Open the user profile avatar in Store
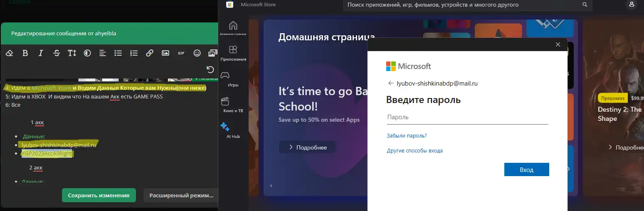Image resolution: width=644 pixels, height=211 pixels. click(x=632, y=5)
